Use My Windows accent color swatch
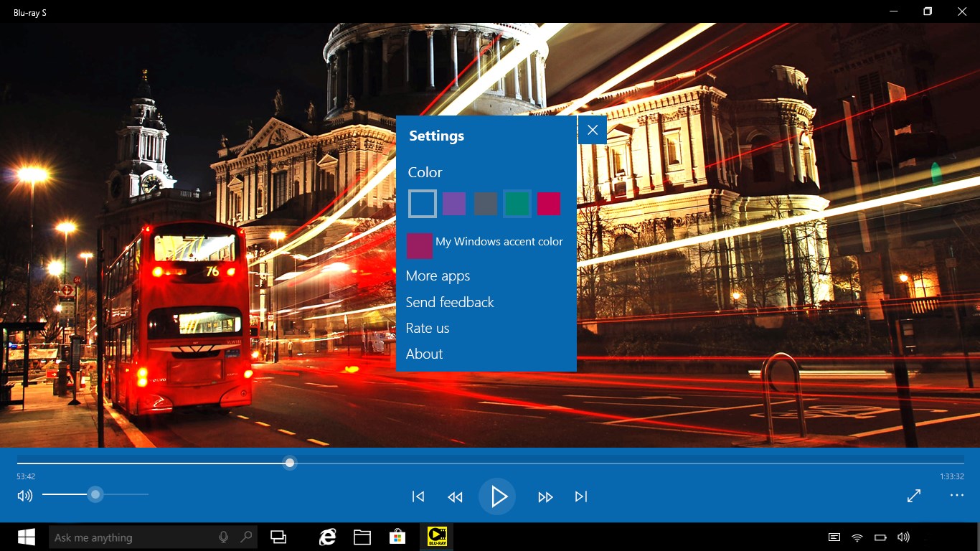This screenshot has width=980, height=551. pyautogui.click(x=420, y=245)
